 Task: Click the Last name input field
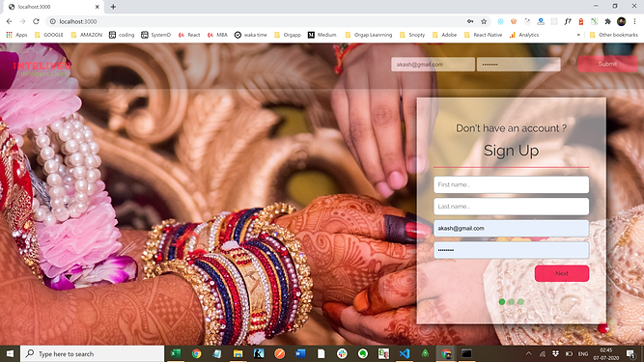(x=512, y=207)
